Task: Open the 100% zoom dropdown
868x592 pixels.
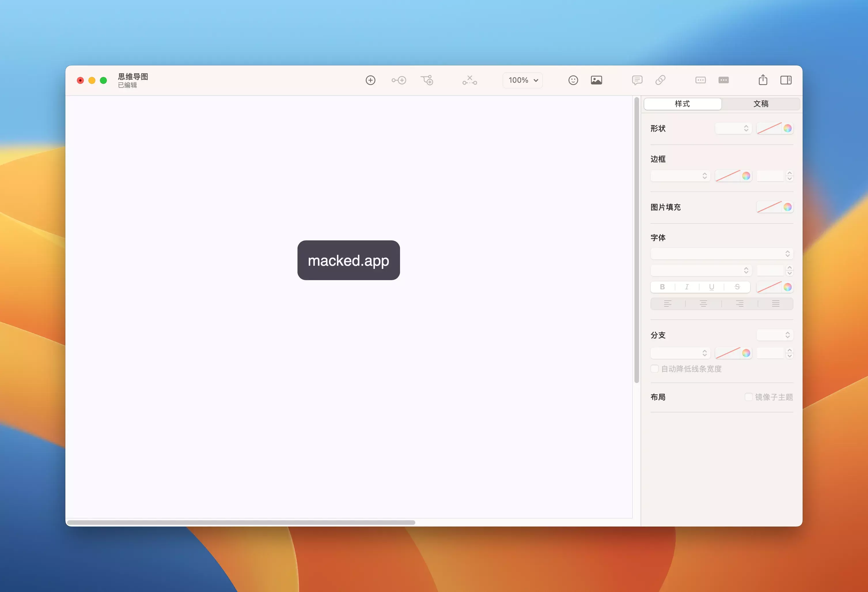Action: click(x=522, y=80)
